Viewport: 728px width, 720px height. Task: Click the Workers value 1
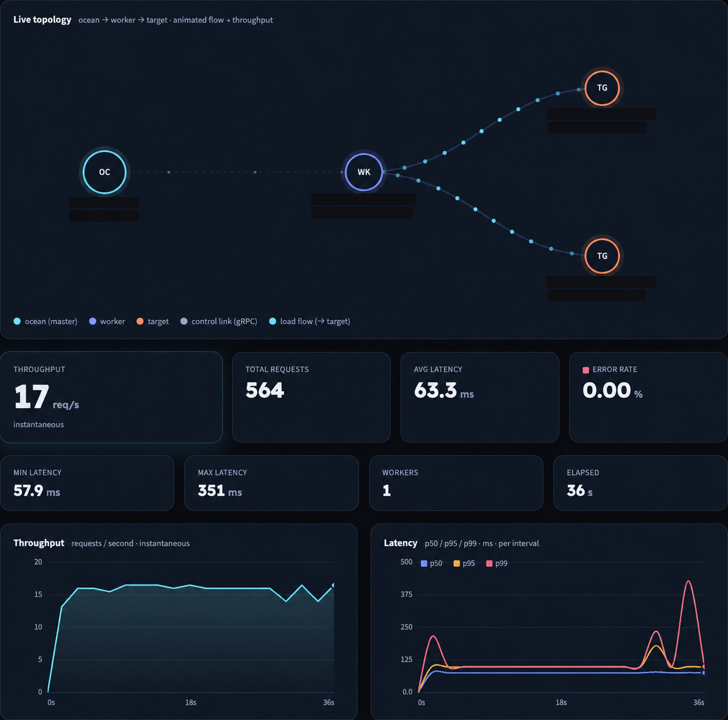[x=386, y=490]
